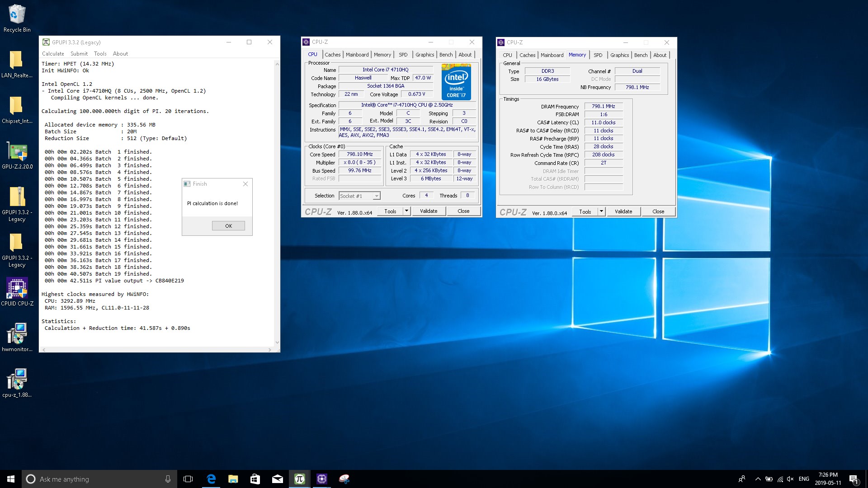The image size is (868, 488).
Task: Open the People icon in system tray
Action: pos(741,479)
